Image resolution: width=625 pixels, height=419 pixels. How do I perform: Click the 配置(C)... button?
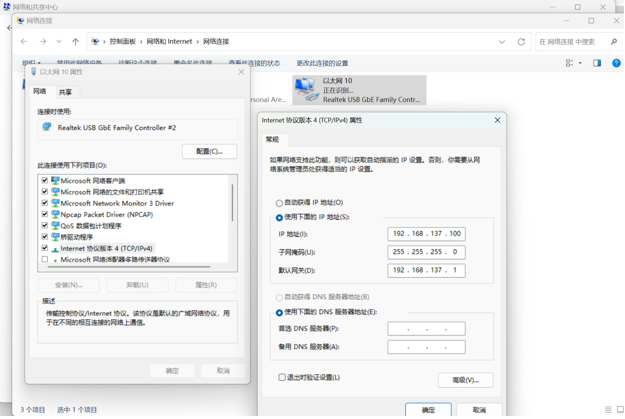pyautogui.click(x=210, y=151)
